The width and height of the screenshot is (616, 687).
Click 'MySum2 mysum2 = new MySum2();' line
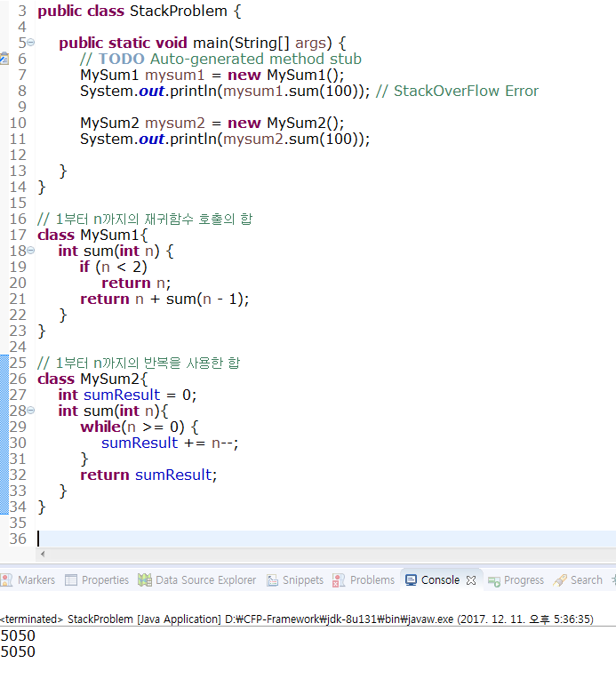click(212, 123)
